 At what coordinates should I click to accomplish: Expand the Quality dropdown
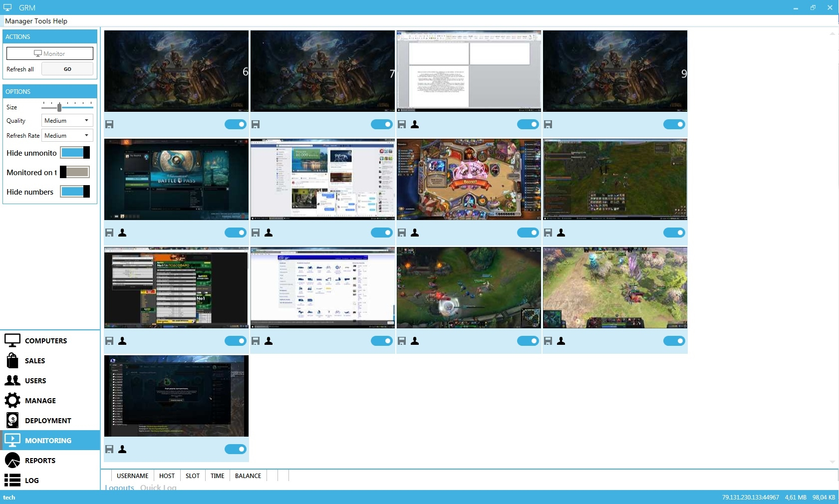point(67,121)
